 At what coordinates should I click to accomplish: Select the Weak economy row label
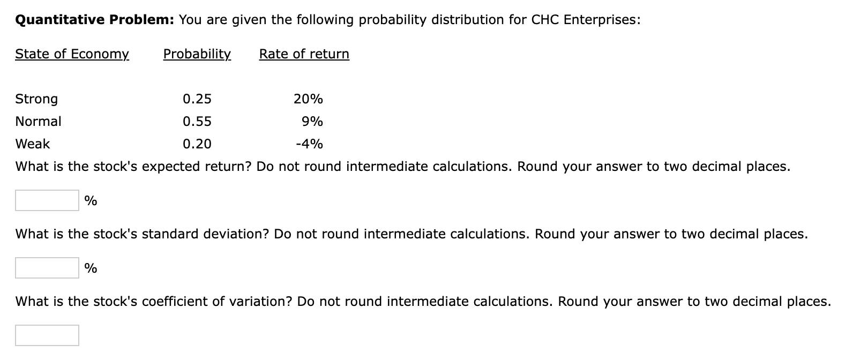click(32, 144)
